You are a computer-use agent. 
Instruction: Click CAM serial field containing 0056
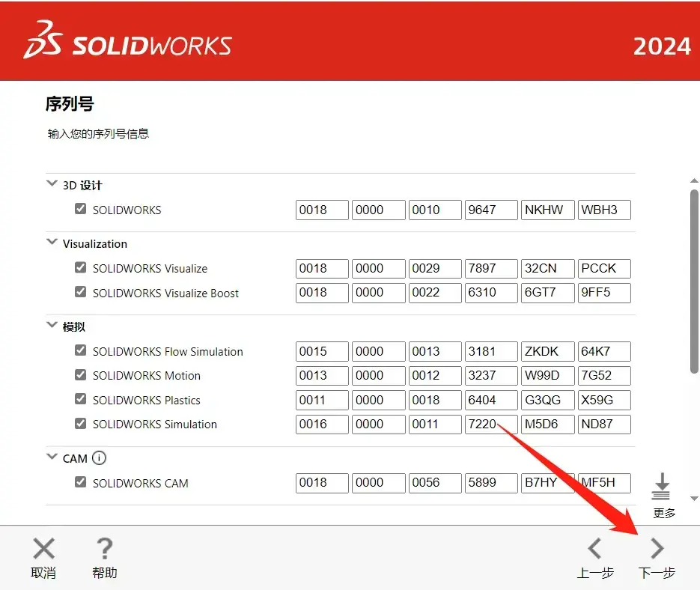(x=435, y=483)
